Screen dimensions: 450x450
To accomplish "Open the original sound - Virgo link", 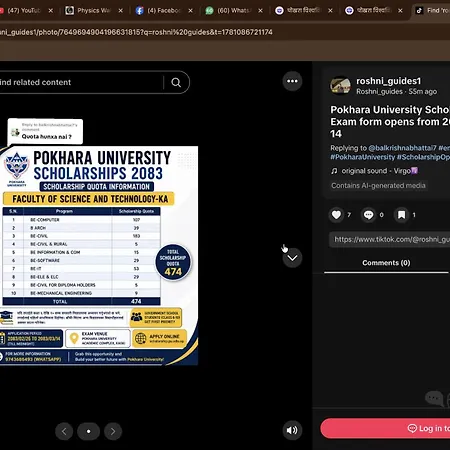I will click(x=374, y=171).
